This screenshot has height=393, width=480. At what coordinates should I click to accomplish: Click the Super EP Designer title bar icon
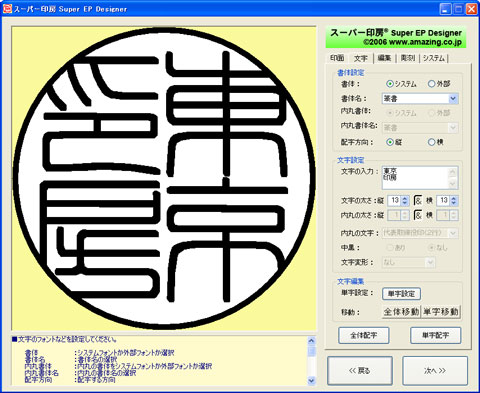(x=7, y=8)
